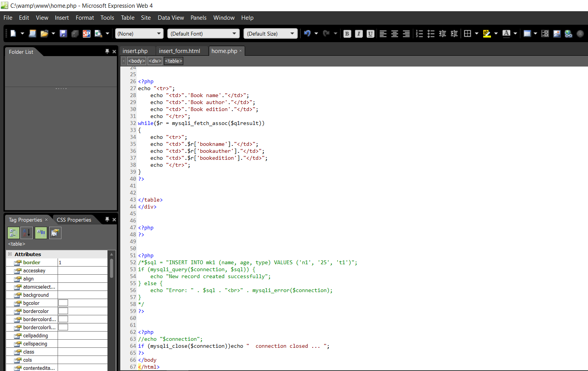
Task: Open the Table menu
Action: click(x=128, y=18)
